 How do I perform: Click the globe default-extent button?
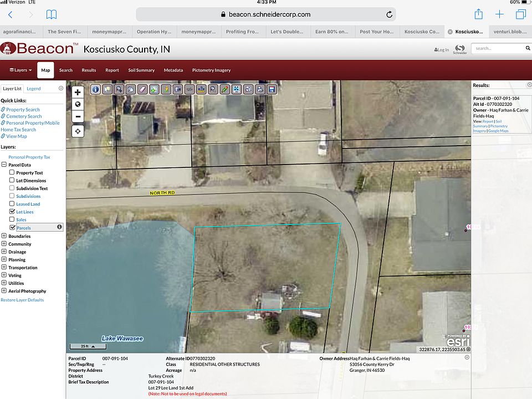pos(78,104)
